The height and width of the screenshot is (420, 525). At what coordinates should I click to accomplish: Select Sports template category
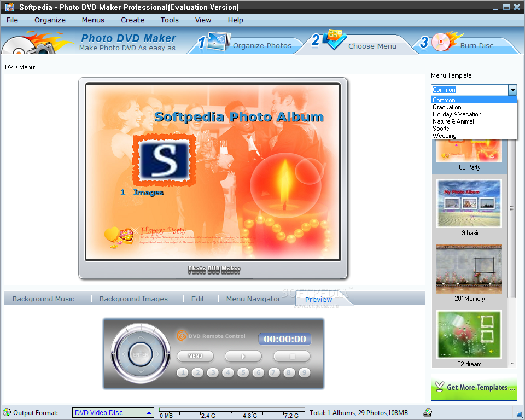coord(474,129)
